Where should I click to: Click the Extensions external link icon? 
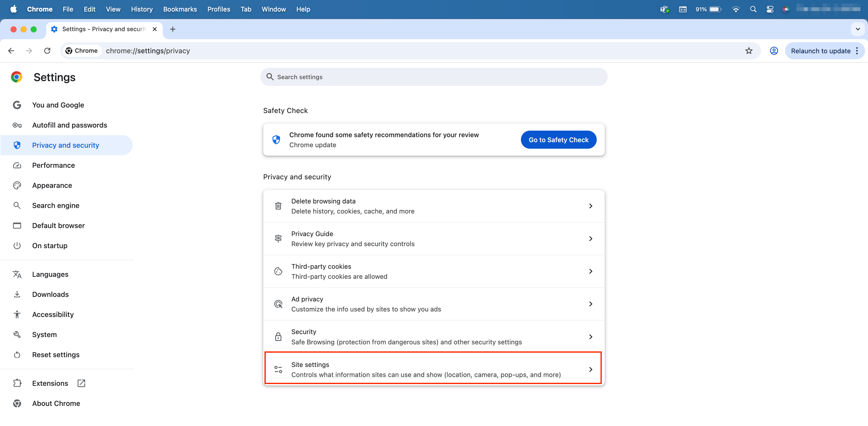click(x=81, y=383)
